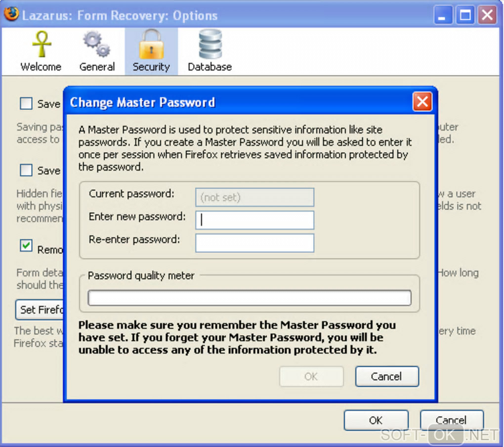Switch to the Security tab label
Screen dimensions: 504x447
151,67
